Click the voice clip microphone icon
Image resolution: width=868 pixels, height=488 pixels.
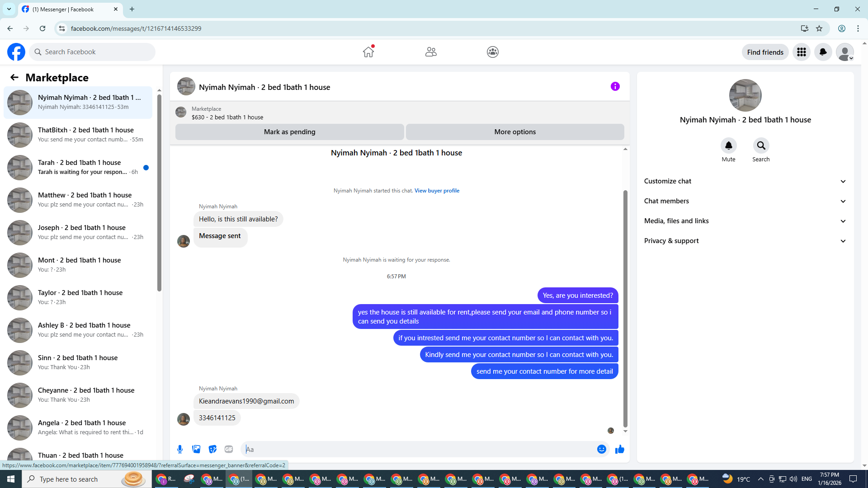coord(180,449)
